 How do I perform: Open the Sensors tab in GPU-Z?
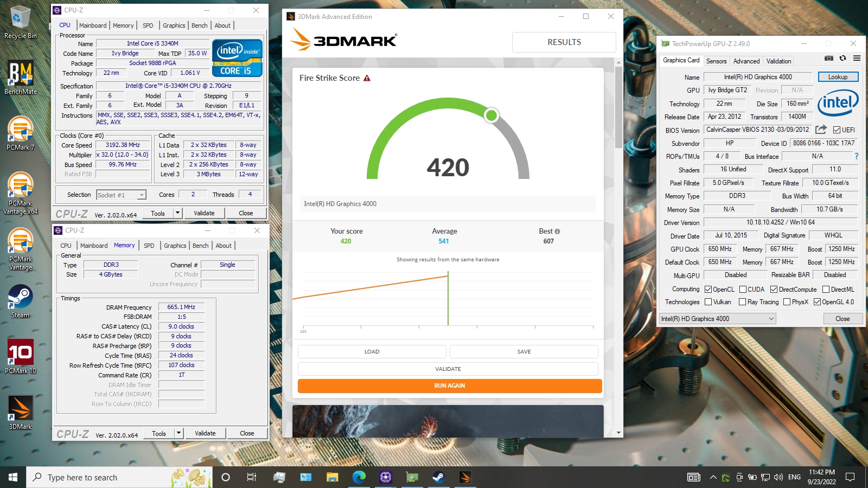(x=716, y=61)
